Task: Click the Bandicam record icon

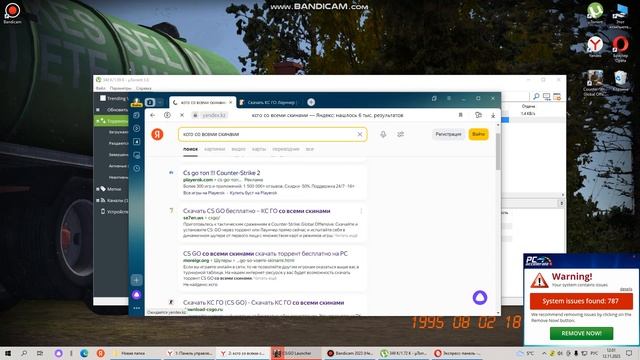Action: click(12, 12)
